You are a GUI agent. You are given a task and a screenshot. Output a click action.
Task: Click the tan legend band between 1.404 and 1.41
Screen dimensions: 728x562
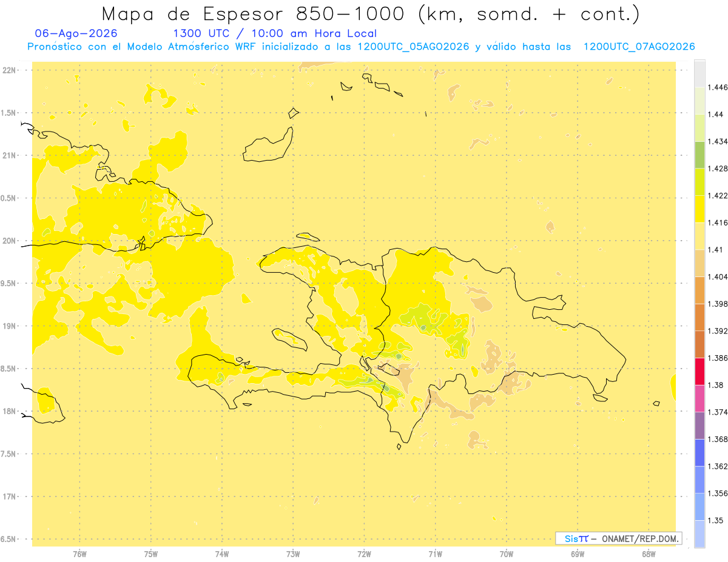pos(699,263)
